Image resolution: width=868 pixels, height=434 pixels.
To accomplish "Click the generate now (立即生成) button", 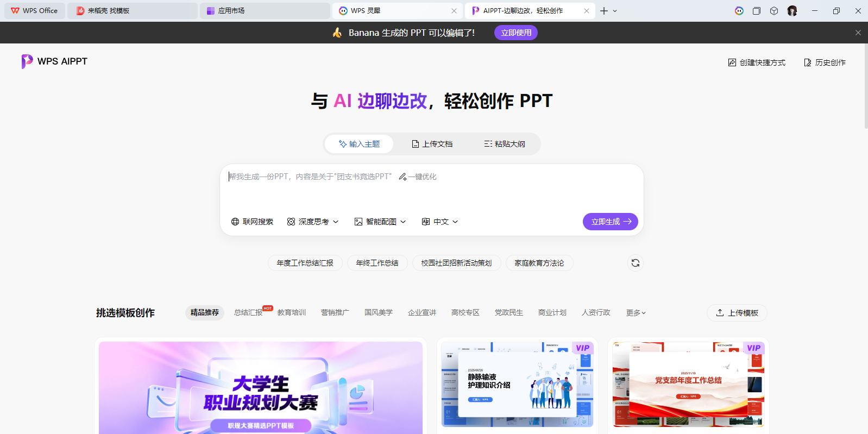I will pos(610,222).
